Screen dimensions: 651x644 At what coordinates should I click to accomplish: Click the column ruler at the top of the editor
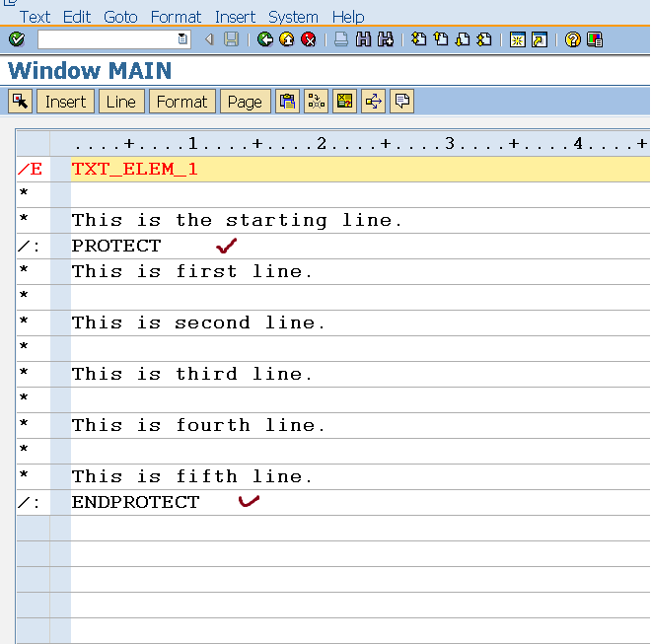click(x=360, y=144)
